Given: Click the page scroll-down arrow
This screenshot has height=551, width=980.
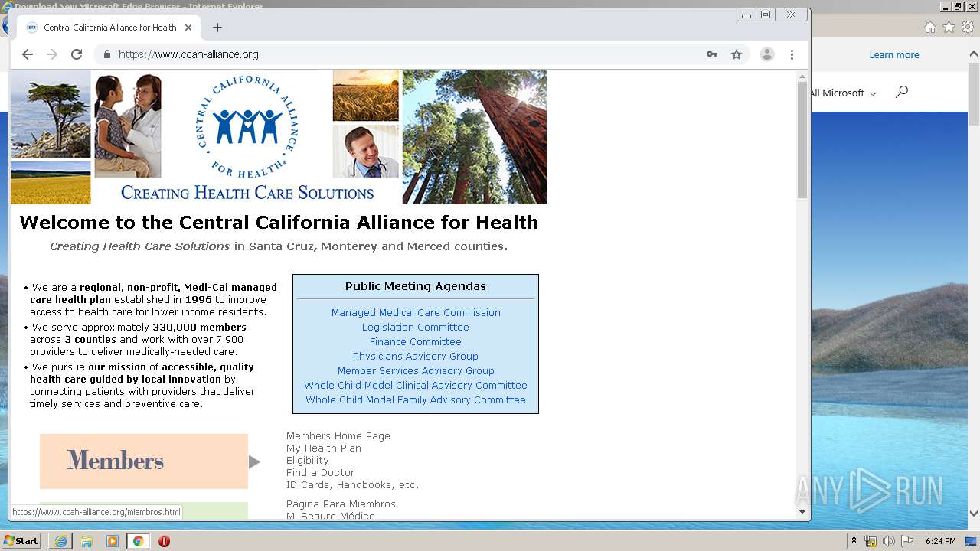Looking at the screenshot, I should point(802,511).
